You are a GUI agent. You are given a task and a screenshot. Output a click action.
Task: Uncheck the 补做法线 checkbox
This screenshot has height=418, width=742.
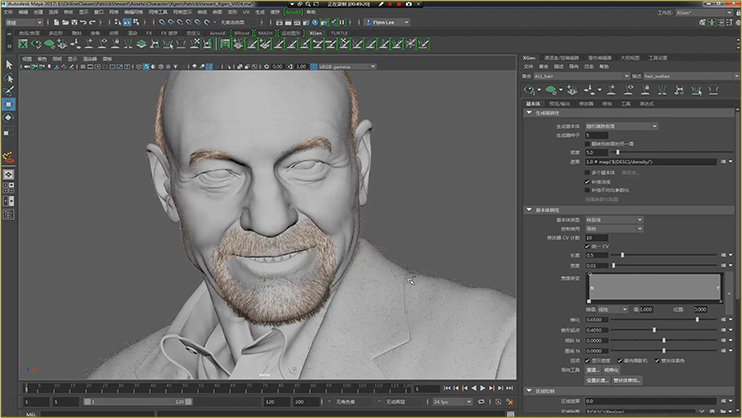(x=587, y=181)
